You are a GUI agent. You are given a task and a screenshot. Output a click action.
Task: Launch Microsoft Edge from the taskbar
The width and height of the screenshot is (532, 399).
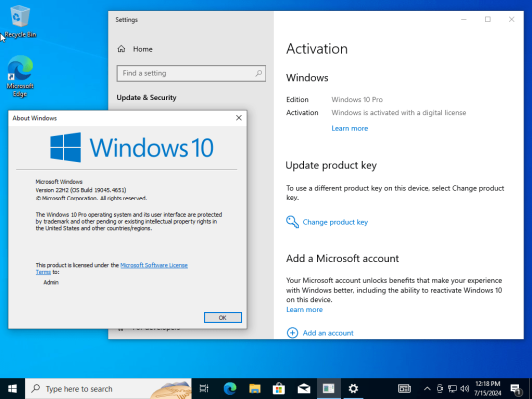tap(230, 388)
